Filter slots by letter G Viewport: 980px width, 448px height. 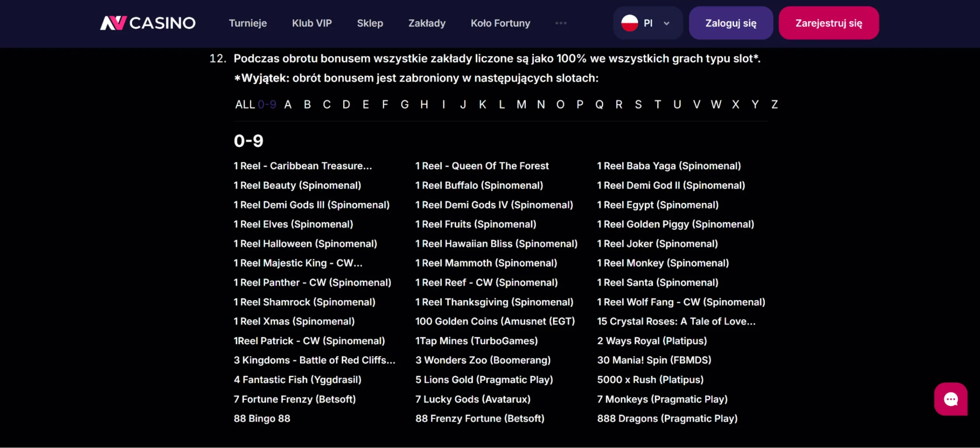click(x=405, y=104)
